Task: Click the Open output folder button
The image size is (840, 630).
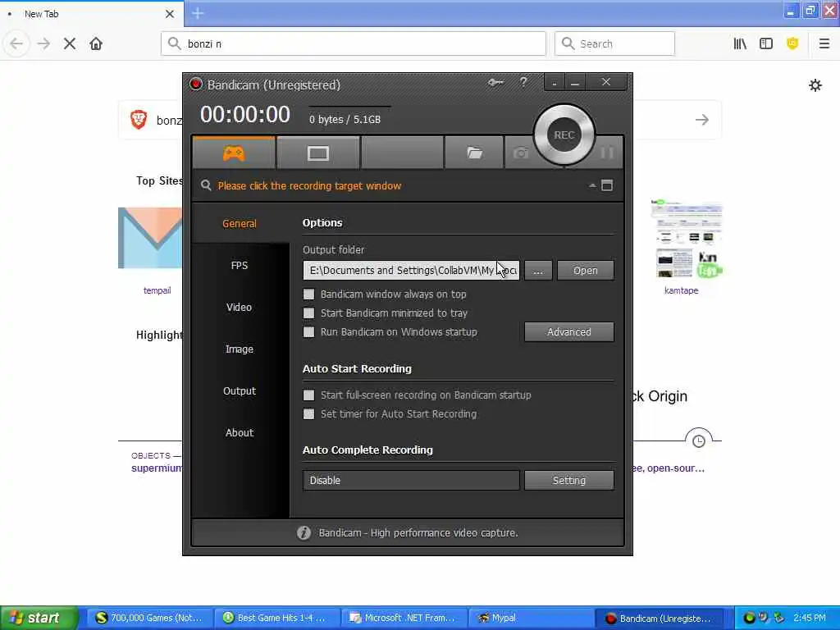Action: pos(586,270)
